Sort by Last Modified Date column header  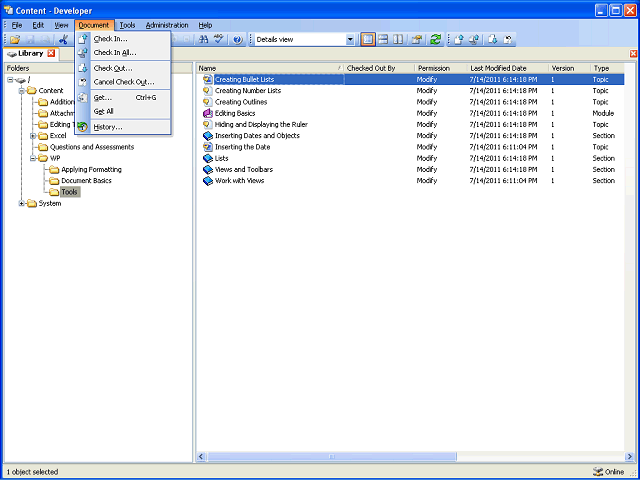(x=508, y=68)
